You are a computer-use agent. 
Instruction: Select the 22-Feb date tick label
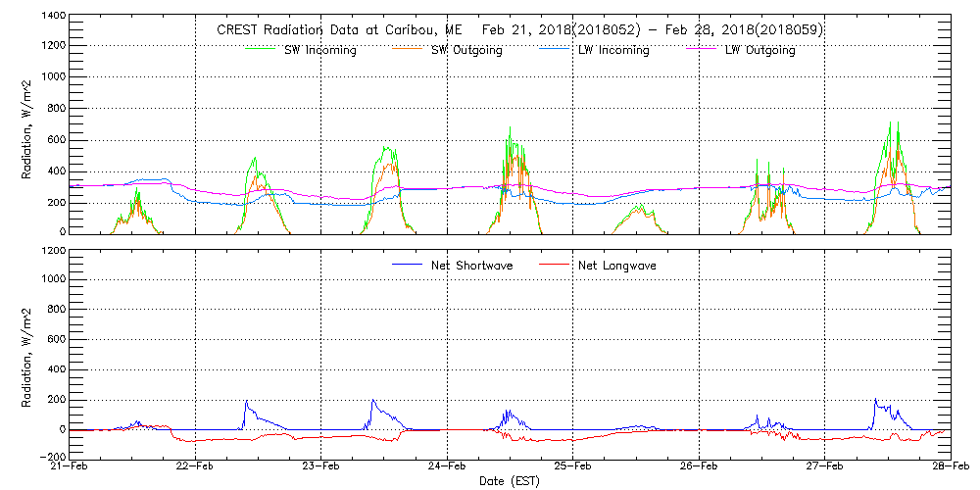196,467
